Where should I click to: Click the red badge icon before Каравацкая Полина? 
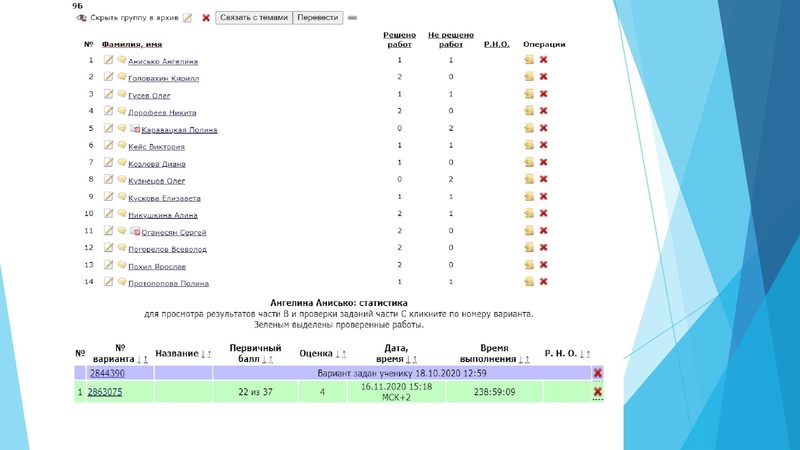(134, 129)
